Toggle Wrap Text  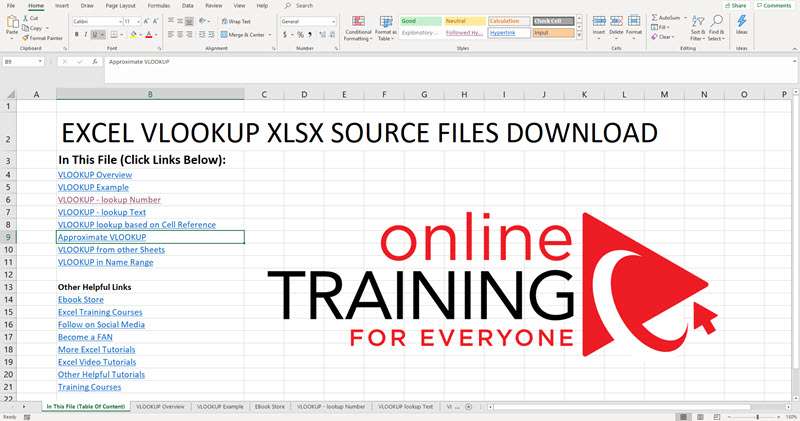point(236,21)
